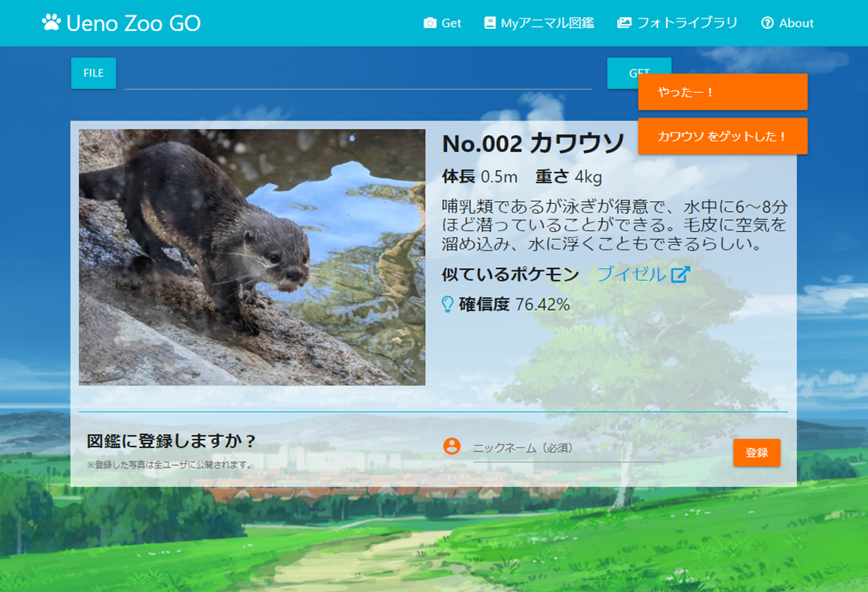
Task: Open the About page
Action: (x=796, y=23)
